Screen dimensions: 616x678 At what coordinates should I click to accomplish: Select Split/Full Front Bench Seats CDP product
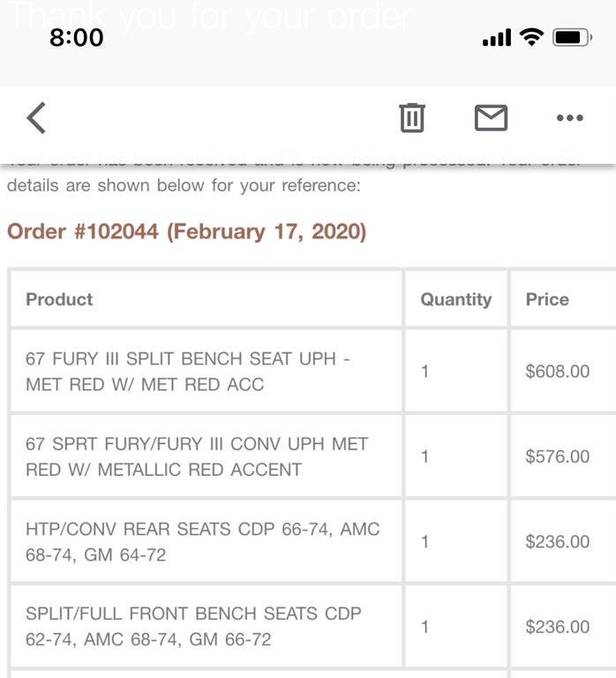click(193, 626)
